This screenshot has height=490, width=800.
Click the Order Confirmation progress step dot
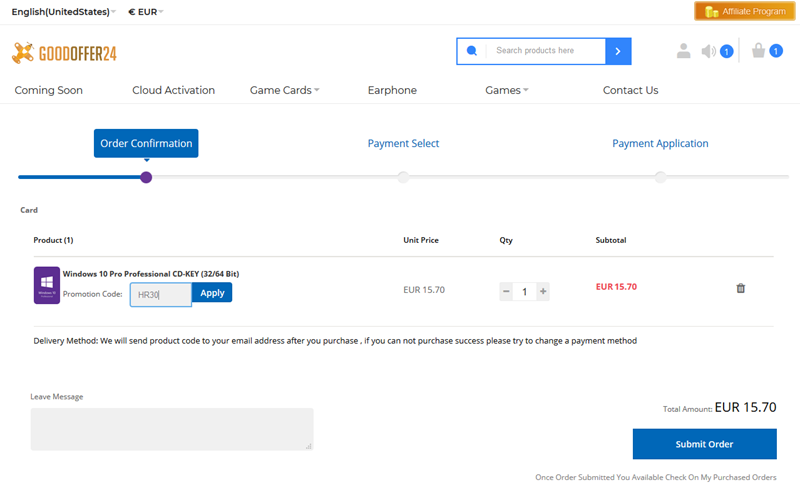click(146, 177)
